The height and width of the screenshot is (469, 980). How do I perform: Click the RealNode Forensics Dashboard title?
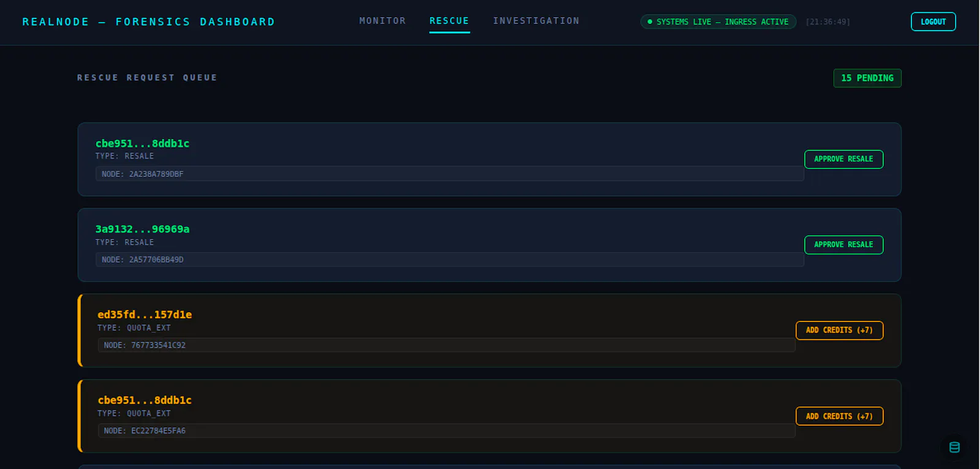[149, 22]
